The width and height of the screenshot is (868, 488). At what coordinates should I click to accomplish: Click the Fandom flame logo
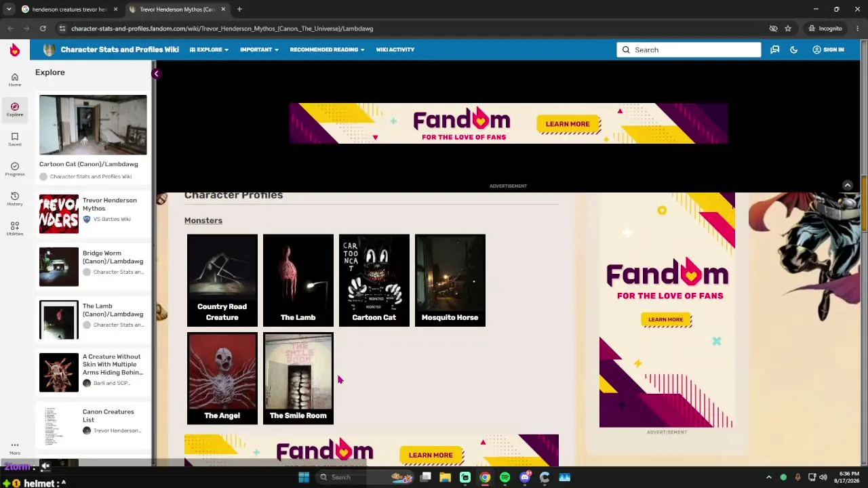(14, 49)
